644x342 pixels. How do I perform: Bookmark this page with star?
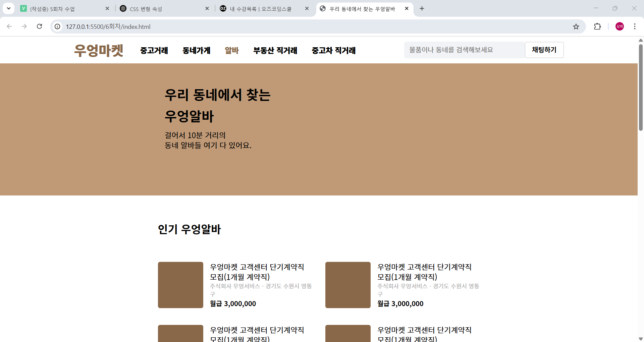[x=576, y=26]
